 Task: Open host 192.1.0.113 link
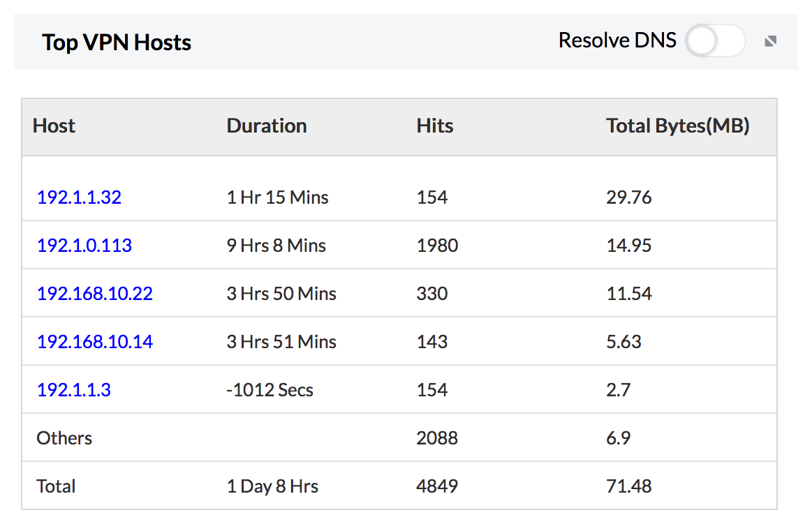(x=84, y=246)
